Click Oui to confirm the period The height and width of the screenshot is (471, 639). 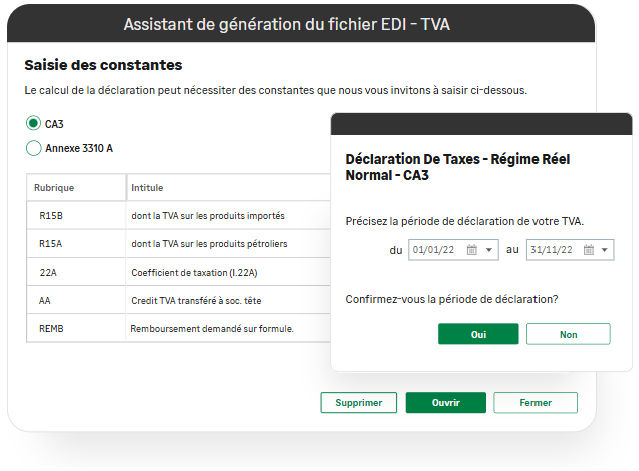tap(478, 334)
